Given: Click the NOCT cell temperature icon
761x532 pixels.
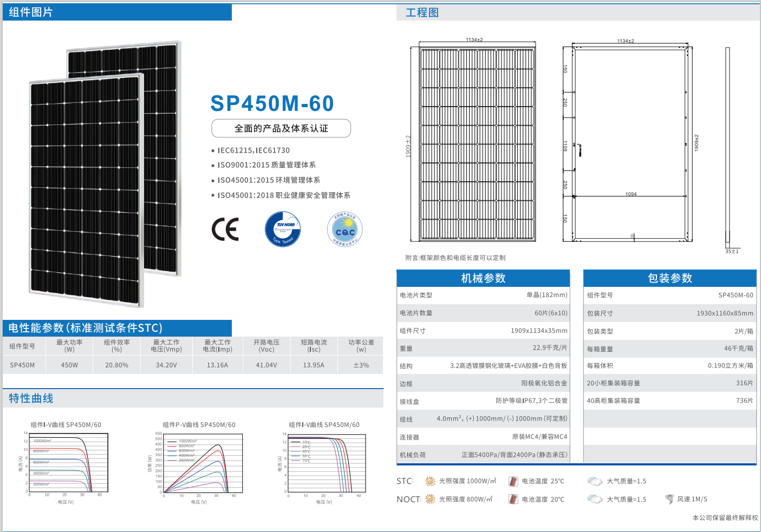Looking at the screenshot, I should click(513, 499).
